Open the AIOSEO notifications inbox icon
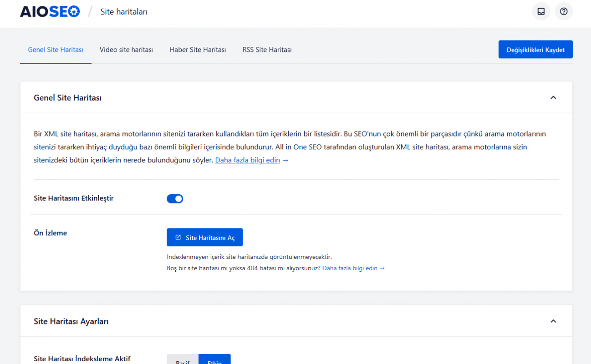The height and width of the screenshot is (364, 591). 541,11
